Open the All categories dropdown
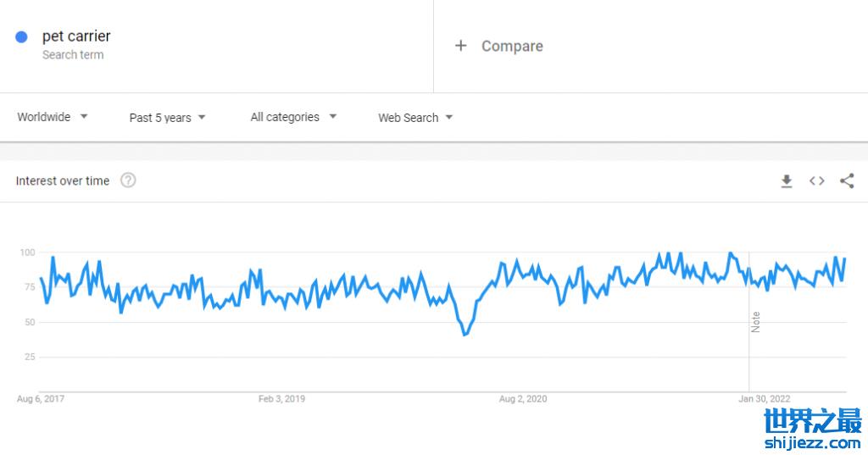This screenshot has height=455, width=868. pyautogui.click(x=293, y=117)
